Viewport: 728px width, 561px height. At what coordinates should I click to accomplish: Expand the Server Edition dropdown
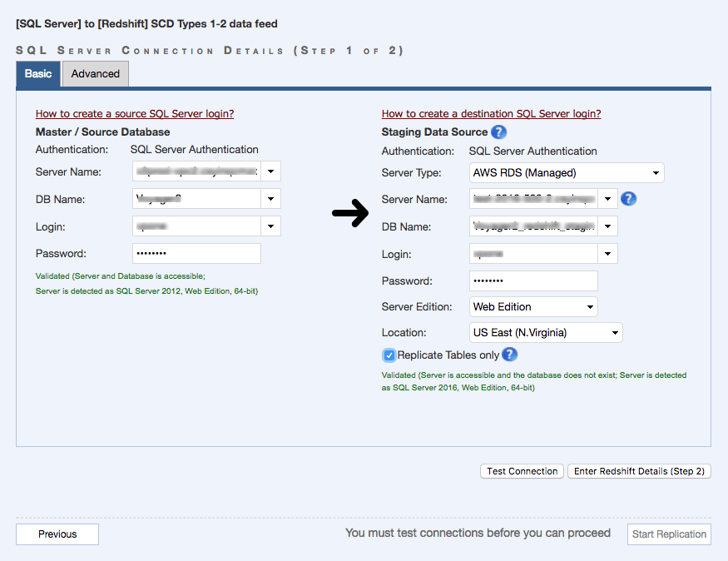pyautogui.click(x=533, y=306)
